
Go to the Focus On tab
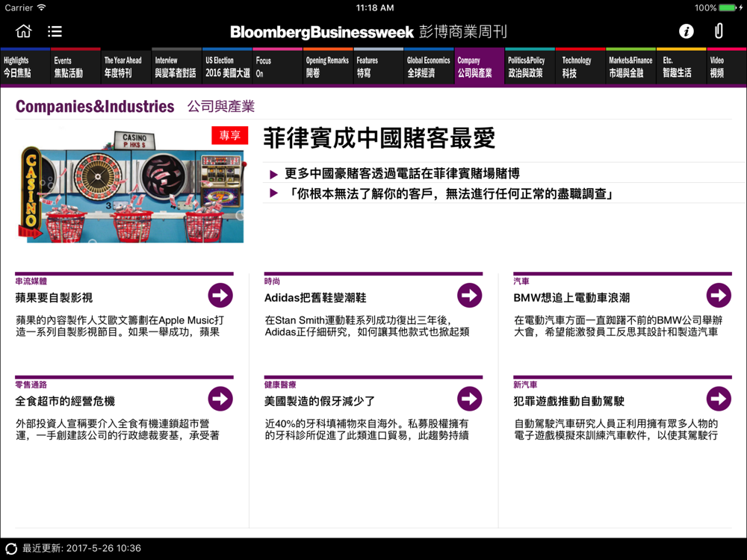(277, 66)
